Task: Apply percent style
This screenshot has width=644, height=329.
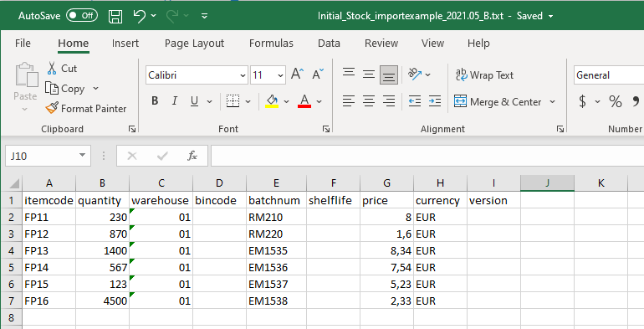Action: (616, 100)
